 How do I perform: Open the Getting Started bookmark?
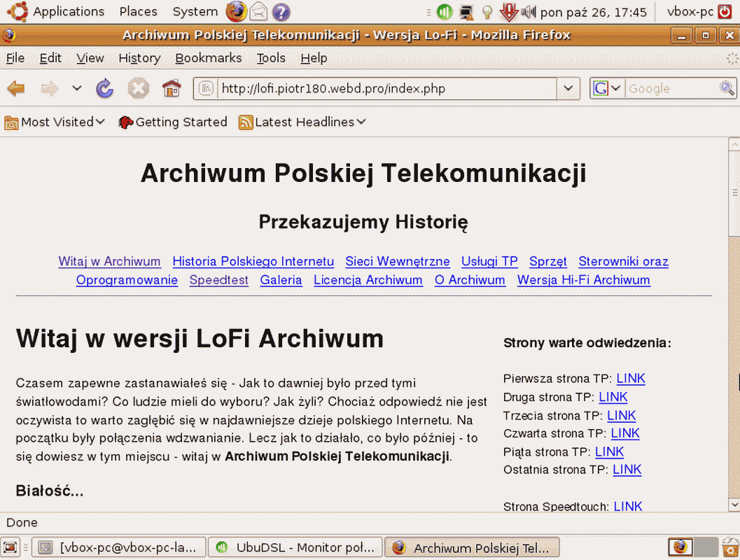173,122
